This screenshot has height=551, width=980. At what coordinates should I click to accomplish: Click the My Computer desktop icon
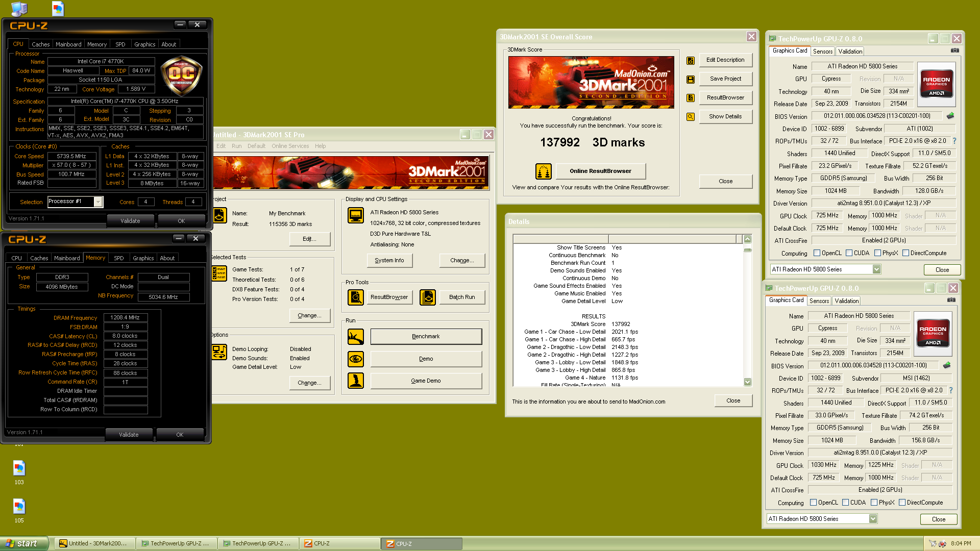pyautogui.click(x=19, y=9)
